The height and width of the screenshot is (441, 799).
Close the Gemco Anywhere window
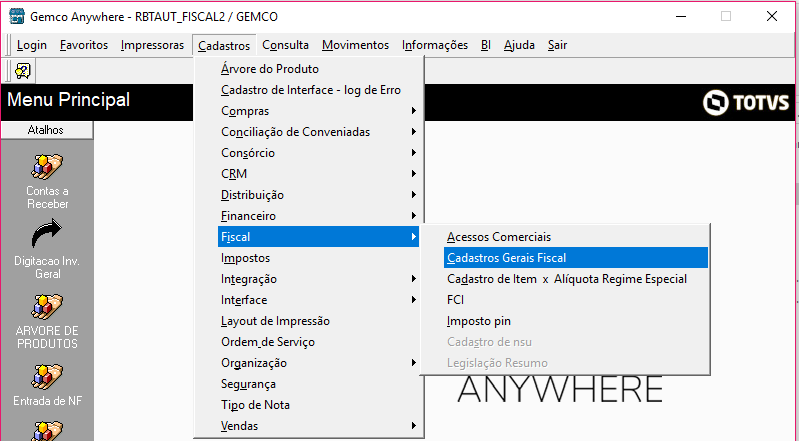click(x=771, y=16)
